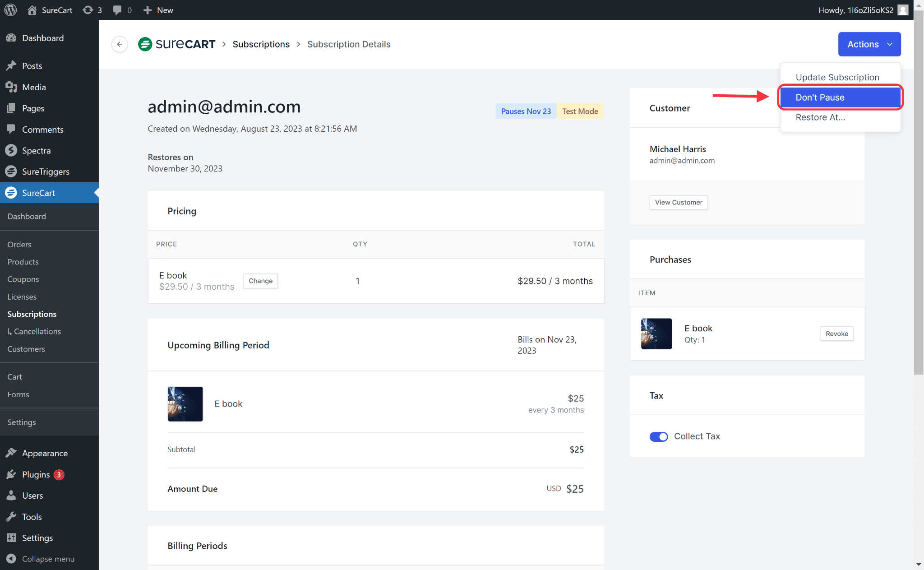Click the View Customer button
924x570 pixels.
pyautogui.click(x=679, y=202)
